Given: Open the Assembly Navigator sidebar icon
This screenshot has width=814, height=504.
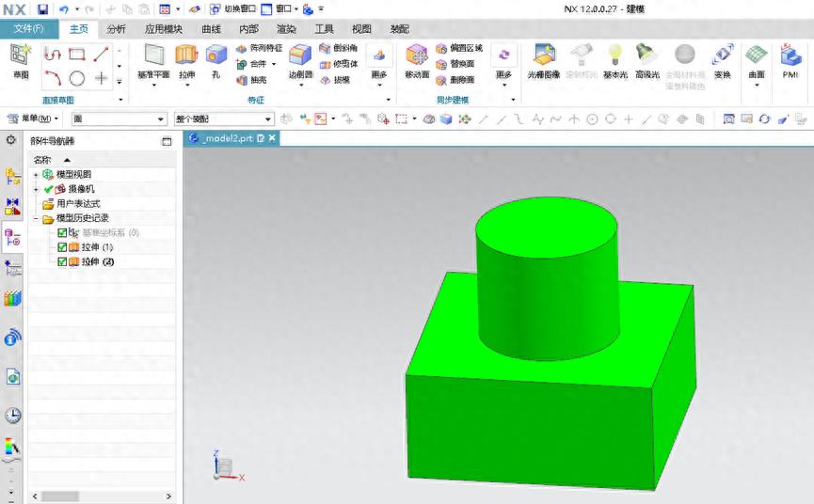Looking at the screenshot, I should pos(13,177).
